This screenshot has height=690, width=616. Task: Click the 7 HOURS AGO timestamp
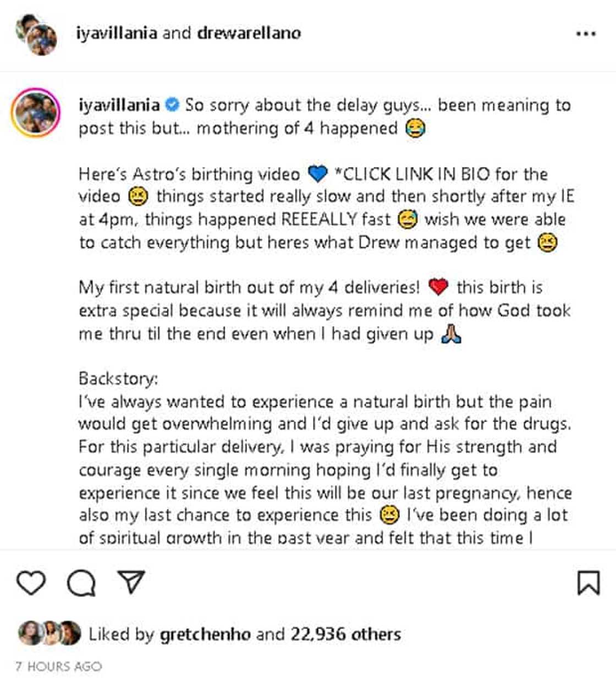[x=59, y=666]
